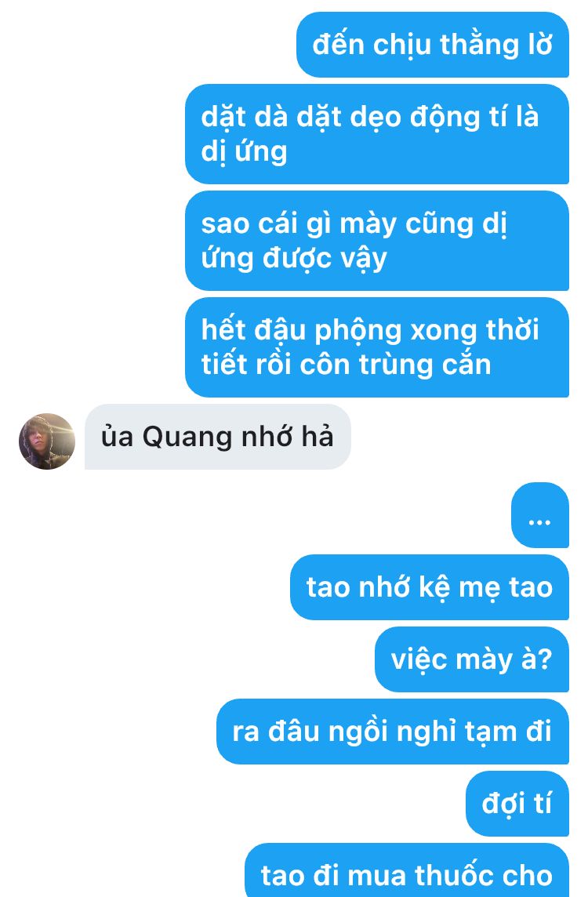Image resolution: width=588 pixels, height=897 pixels.
Task: Click the word 'Quang' in the received message
Action: tap(187, 438)
